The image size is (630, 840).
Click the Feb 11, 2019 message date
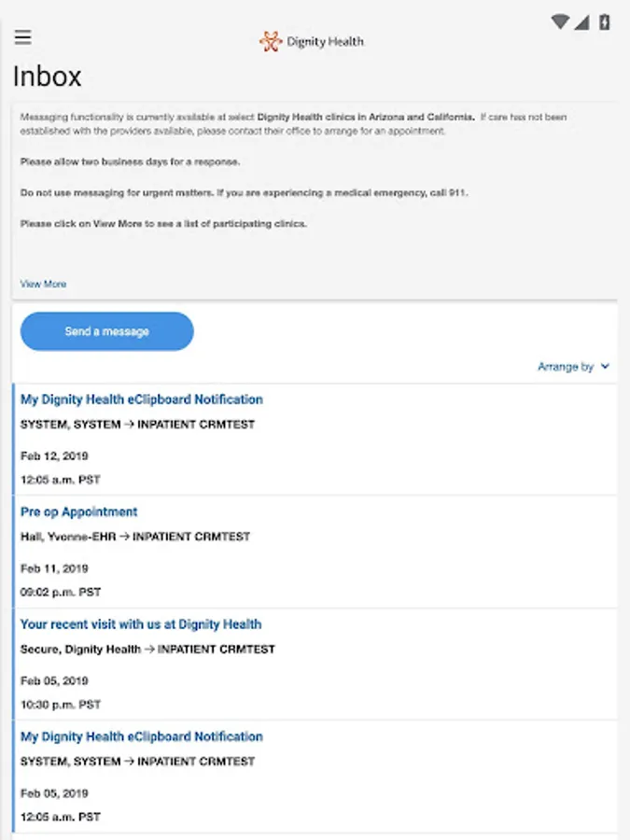point(54,568)
